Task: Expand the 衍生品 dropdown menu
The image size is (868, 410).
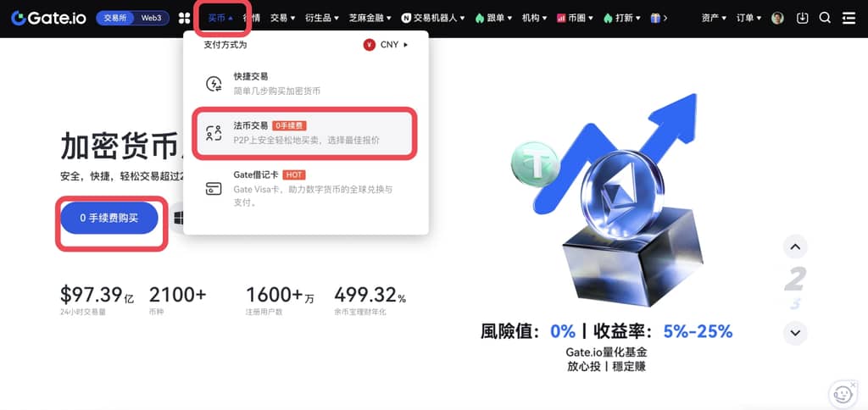Action: point(322,19)
